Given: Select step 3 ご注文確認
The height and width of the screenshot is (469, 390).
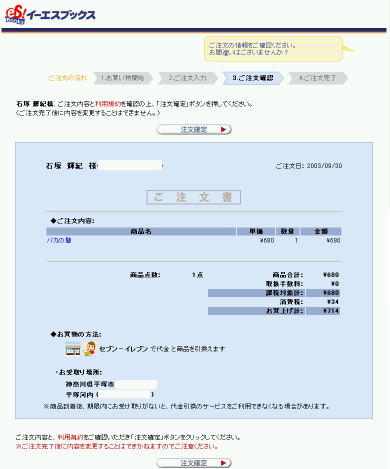Looking at the screenshot, I should 253,78.
